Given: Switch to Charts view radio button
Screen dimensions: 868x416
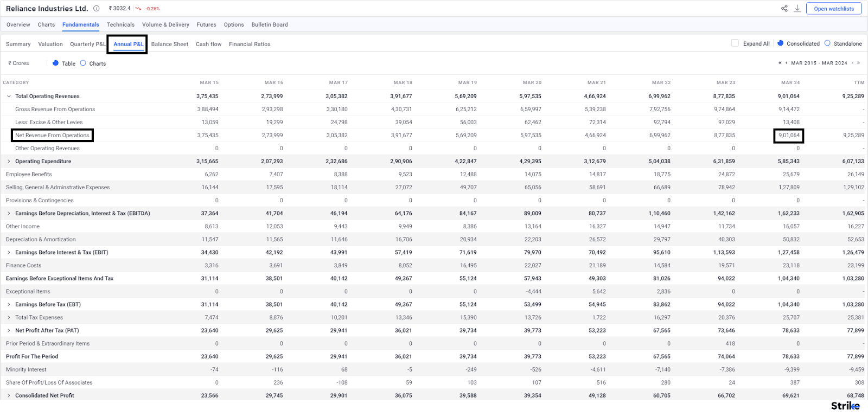Looking at the screenshot, I should coord(83,63).
